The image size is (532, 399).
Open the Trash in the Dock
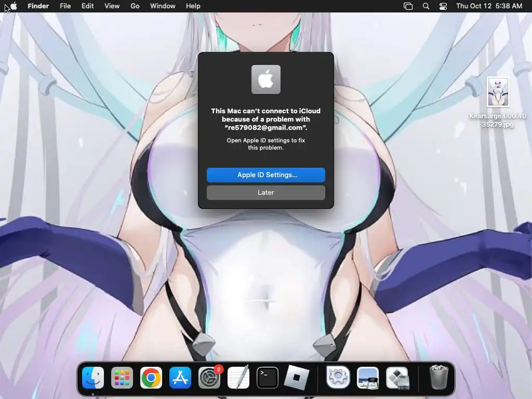[x=439, y=377]
